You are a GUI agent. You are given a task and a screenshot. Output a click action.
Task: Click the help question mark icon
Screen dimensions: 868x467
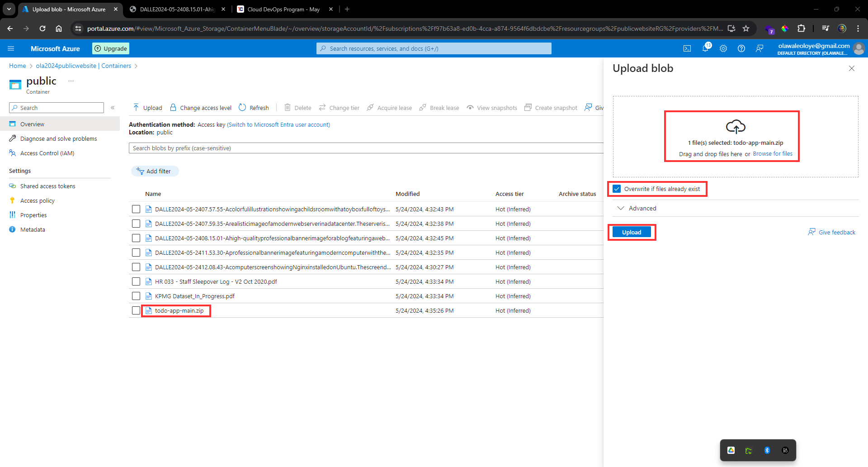click(741, 48)
